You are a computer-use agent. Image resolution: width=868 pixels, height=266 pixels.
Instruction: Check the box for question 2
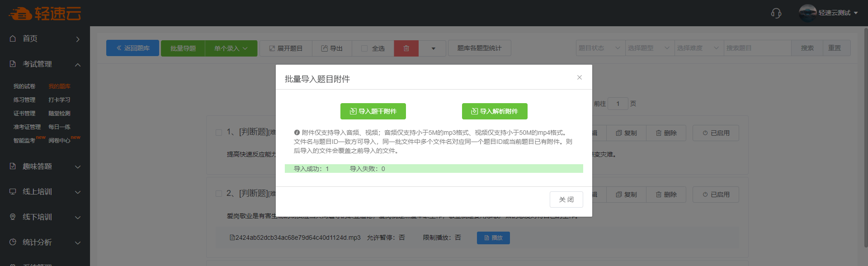pos(219,194)
